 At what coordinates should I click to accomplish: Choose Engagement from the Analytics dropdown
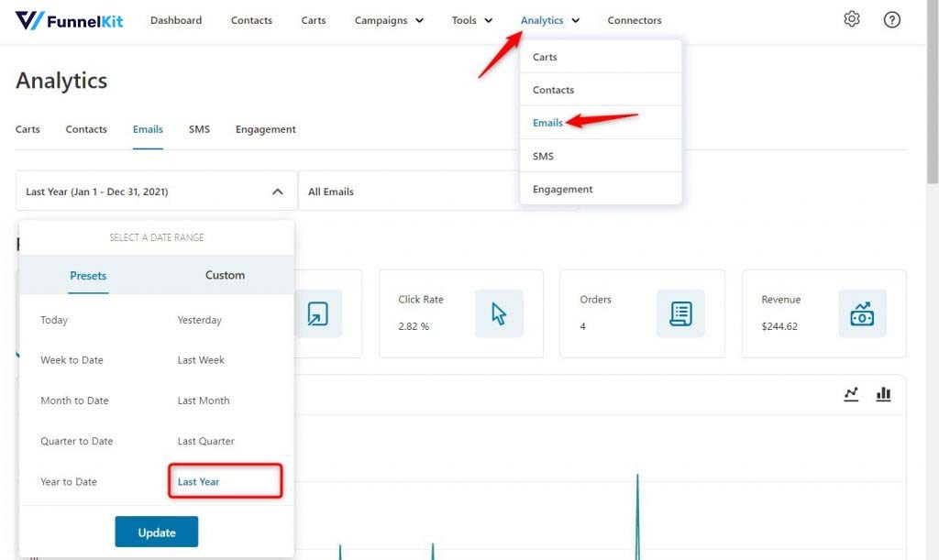tap(601, 189)
